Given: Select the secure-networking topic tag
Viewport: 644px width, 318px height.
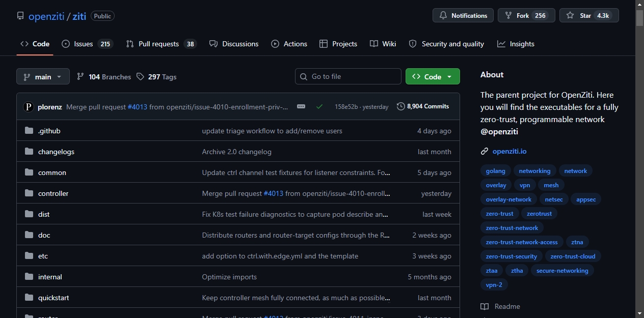Looking at the screenshot, I should [562, 271].
